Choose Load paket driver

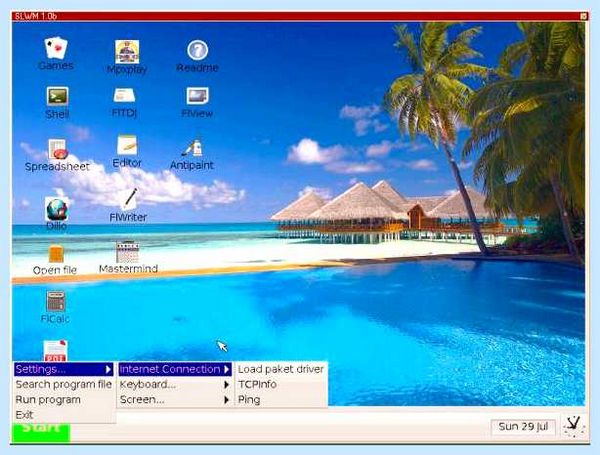pos(281,369)
